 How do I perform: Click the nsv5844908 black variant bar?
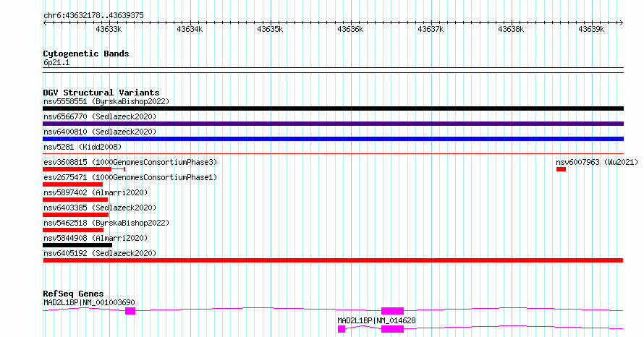[x=77, y=245]
